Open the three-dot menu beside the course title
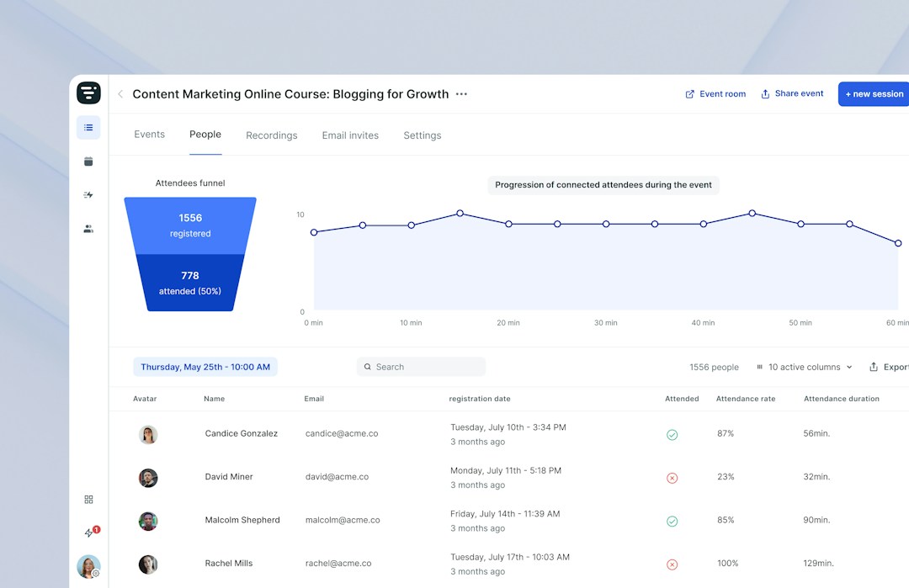The image size is (909, 588). (461, 94)
